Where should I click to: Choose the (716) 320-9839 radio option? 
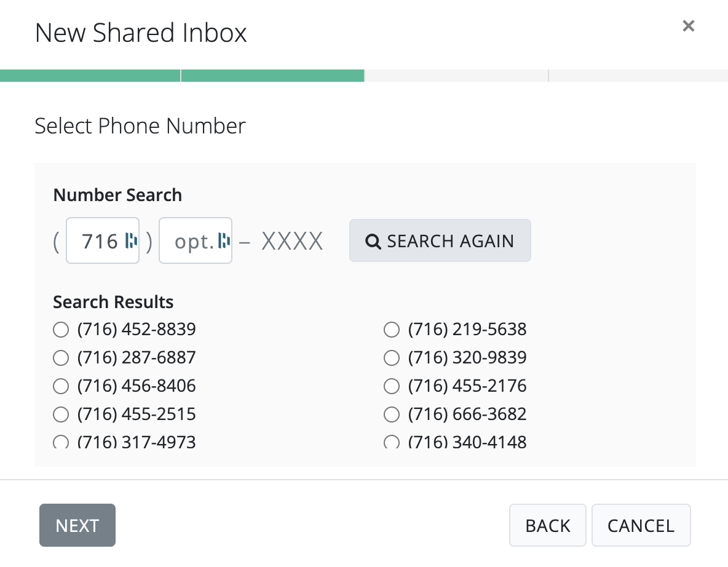[392, 358]
